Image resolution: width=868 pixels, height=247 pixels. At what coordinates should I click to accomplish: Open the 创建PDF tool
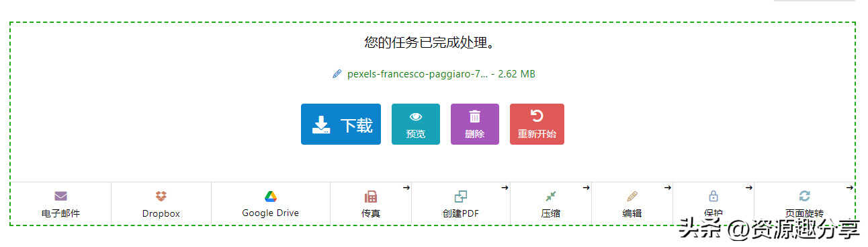[461, 203]
